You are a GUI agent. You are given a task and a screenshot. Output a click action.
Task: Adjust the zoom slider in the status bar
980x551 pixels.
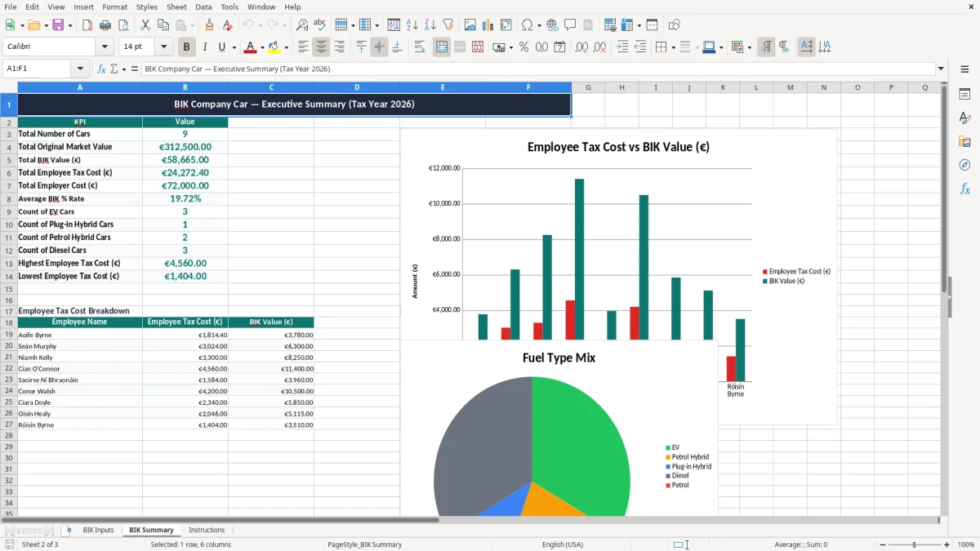[914, 544]
